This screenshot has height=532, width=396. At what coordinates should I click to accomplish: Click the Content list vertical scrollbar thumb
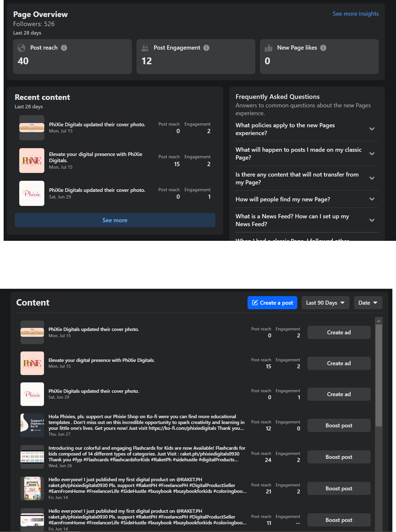click(x=378, y=375)
